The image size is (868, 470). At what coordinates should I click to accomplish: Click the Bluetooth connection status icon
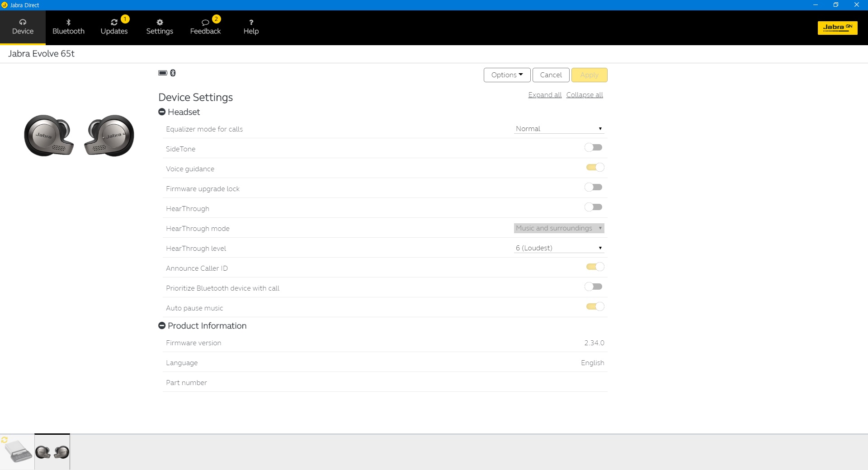click(x=173, y=73)
